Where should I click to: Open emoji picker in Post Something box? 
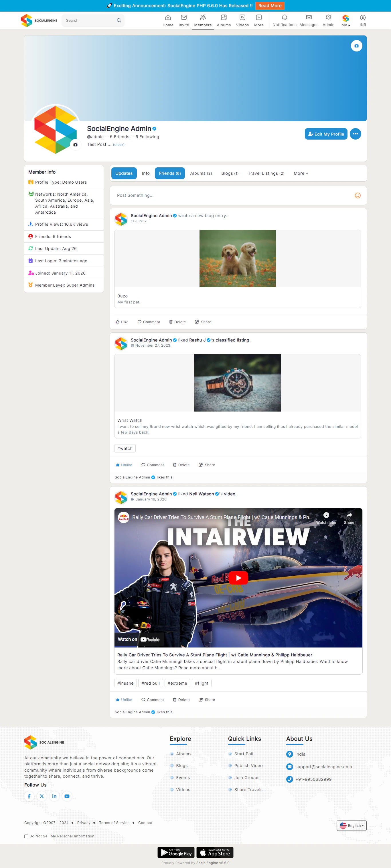point(358,195)
